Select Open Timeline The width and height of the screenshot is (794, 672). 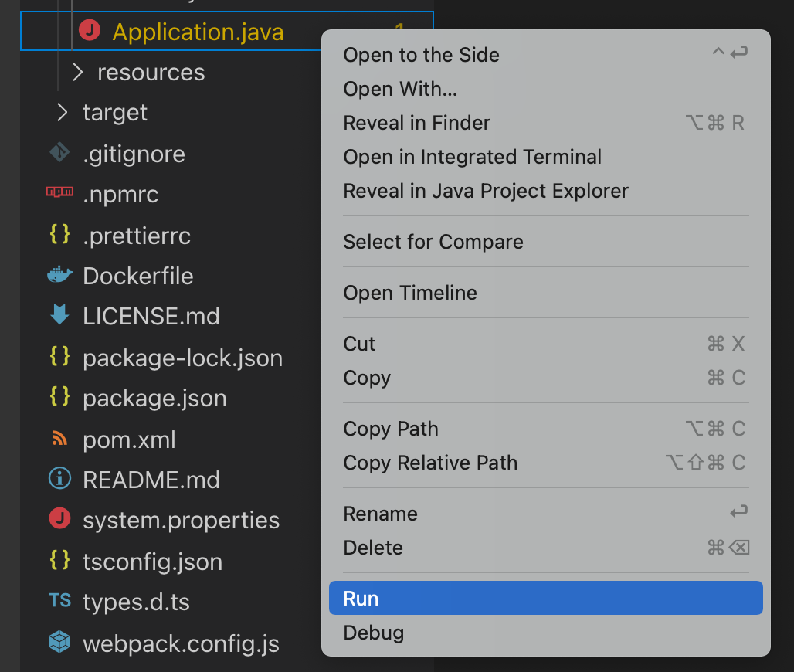409,293
